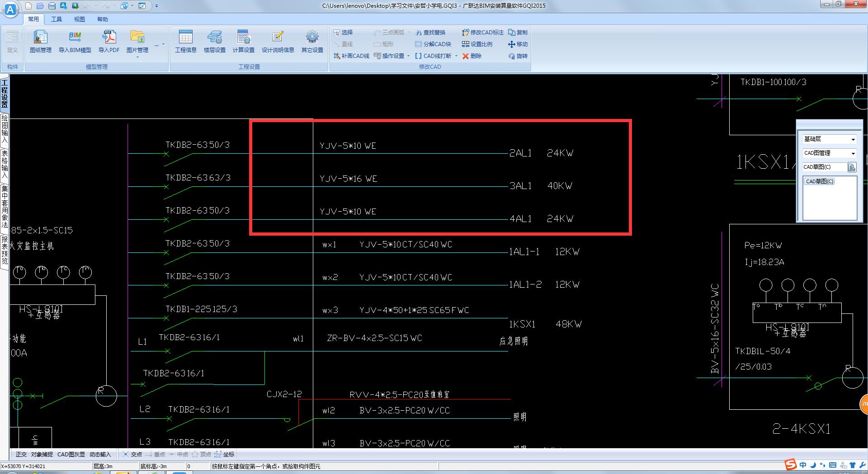Toggle 正交 orthogonal mode

[x=21, y=455]
